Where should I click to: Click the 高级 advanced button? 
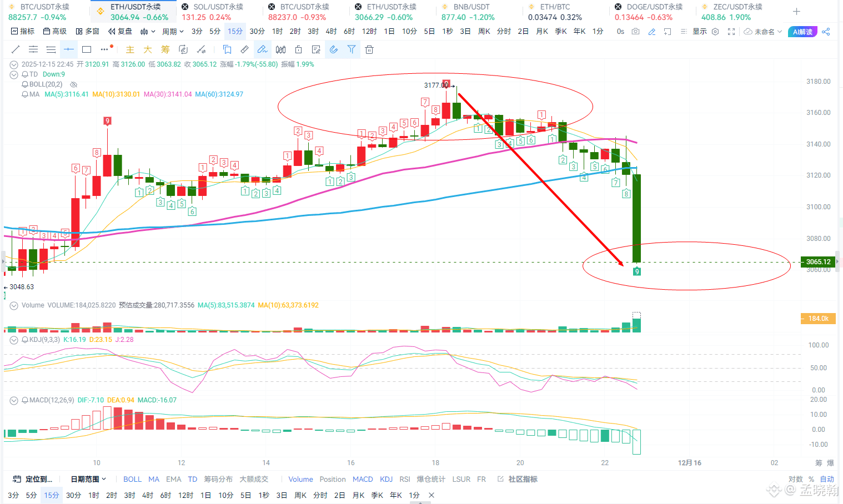54,32
